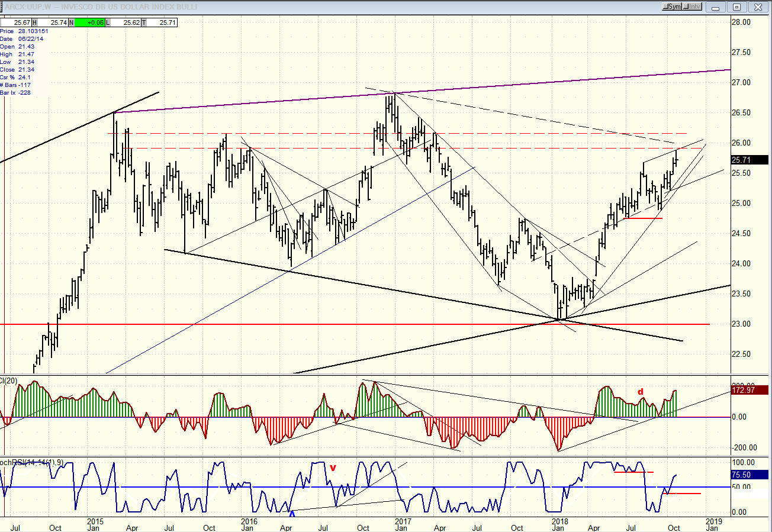Screen dimensions: 772x532
Task: Click the 172.97 CCI value tag
Action: [x=750, y=391]
